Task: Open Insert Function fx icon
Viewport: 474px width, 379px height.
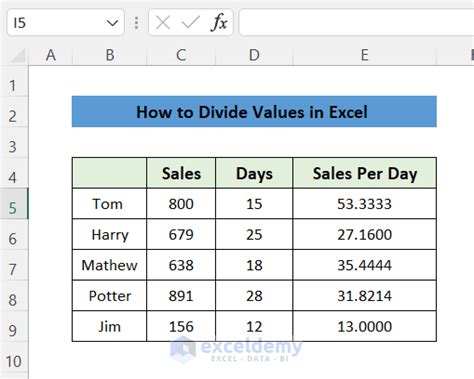Action: (219, 23)
